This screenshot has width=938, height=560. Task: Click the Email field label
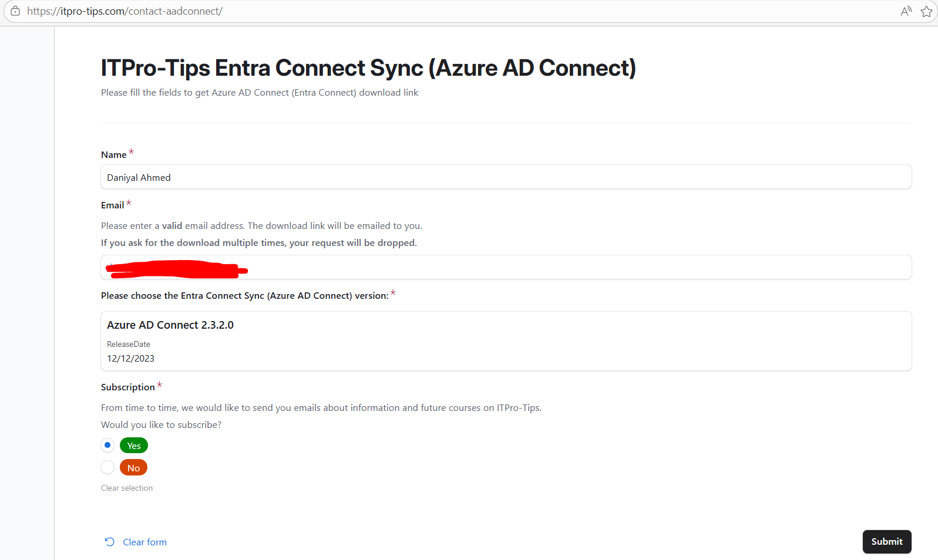pos(112,205)
